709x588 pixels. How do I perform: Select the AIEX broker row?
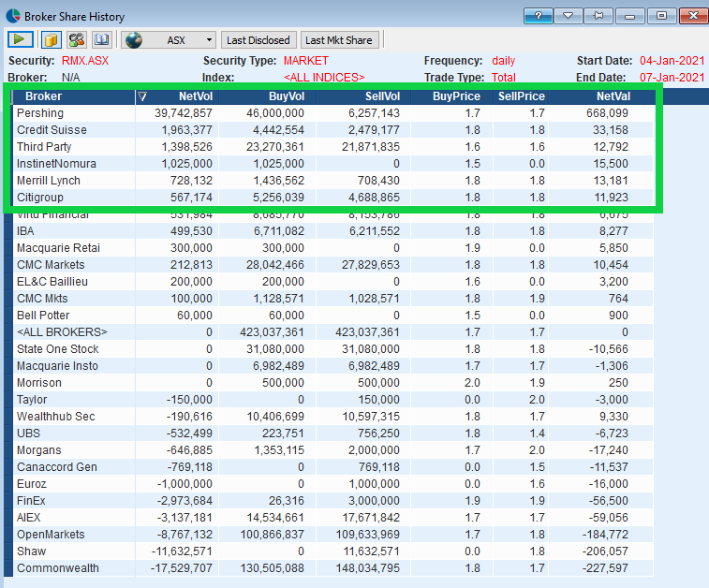[x=333, y=518]
